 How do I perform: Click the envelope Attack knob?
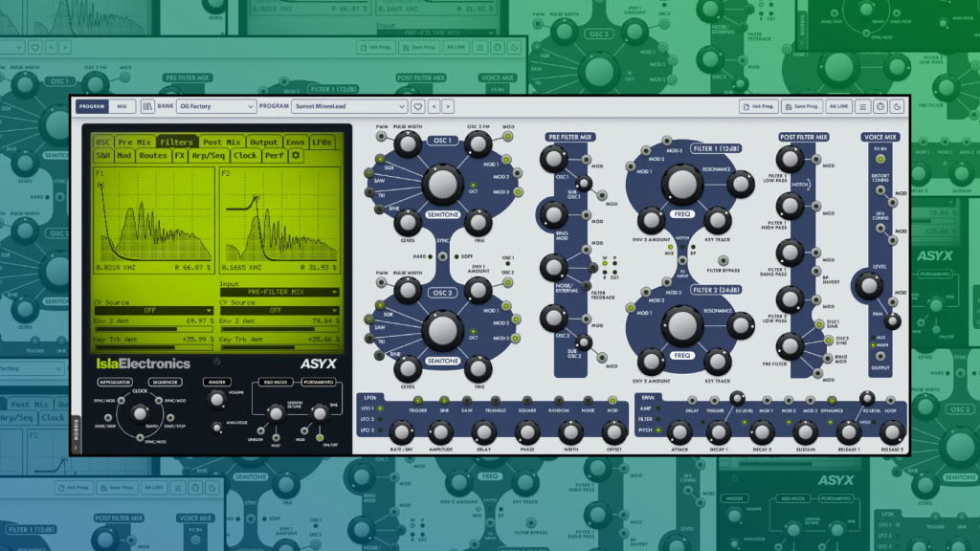point(679,431)
